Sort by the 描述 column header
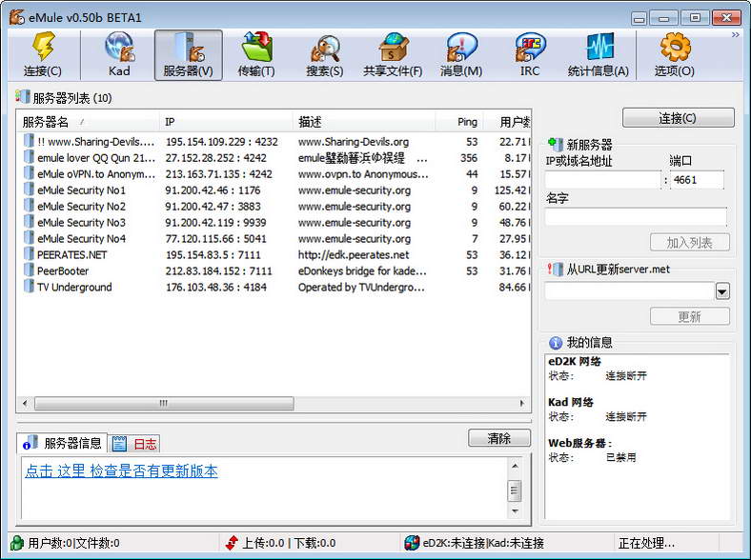 point(364,122)
